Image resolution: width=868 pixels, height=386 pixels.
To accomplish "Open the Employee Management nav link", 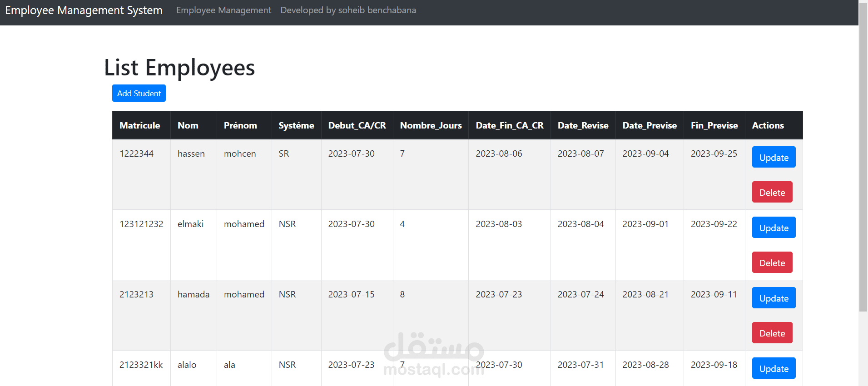I will click(223, 10).
